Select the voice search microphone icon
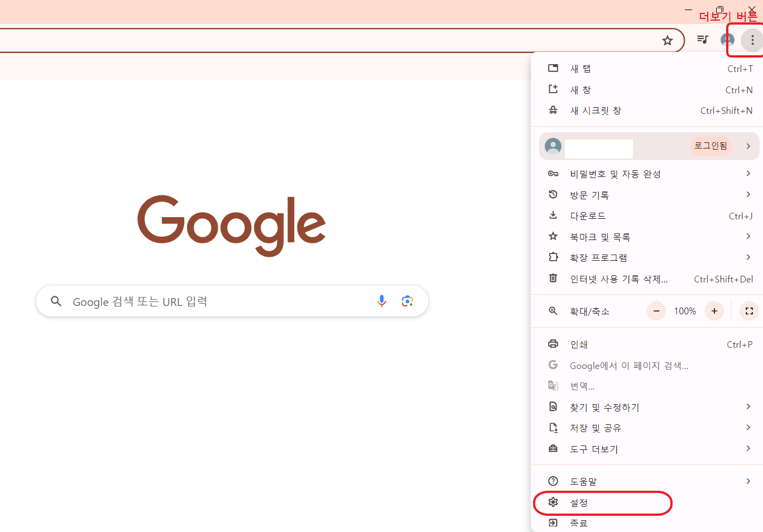The image size is (763, 532). (382, 301)
